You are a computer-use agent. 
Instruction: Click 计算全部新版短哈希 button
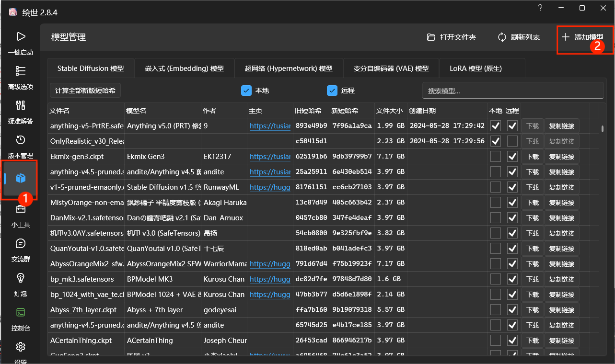(85, 91)
